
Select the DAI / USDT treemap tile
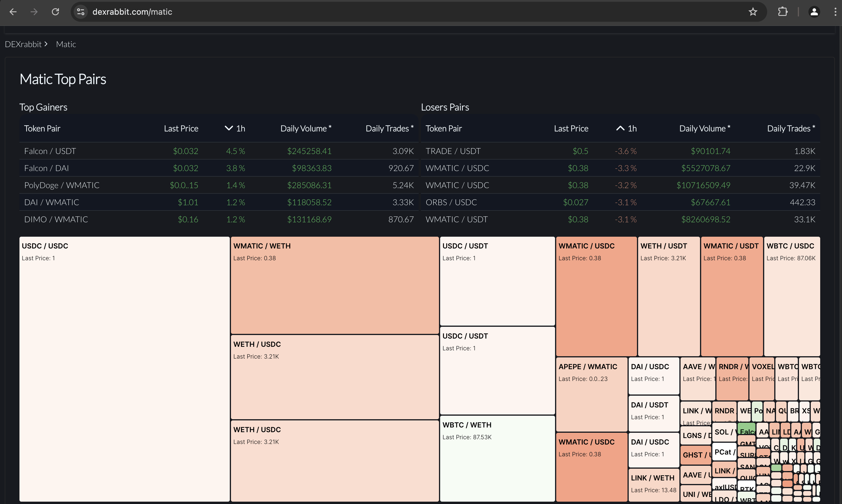pyautogui.click(x=654, y=414)
